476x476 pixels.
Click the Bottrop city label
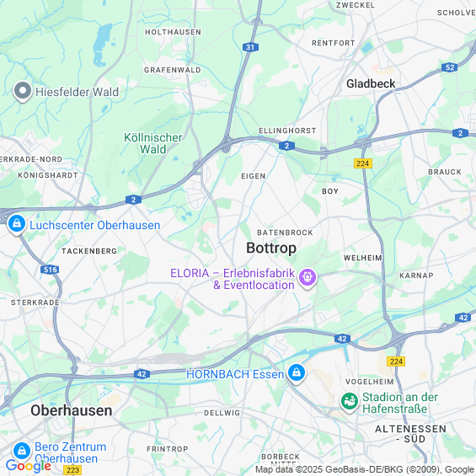(271, 248)
